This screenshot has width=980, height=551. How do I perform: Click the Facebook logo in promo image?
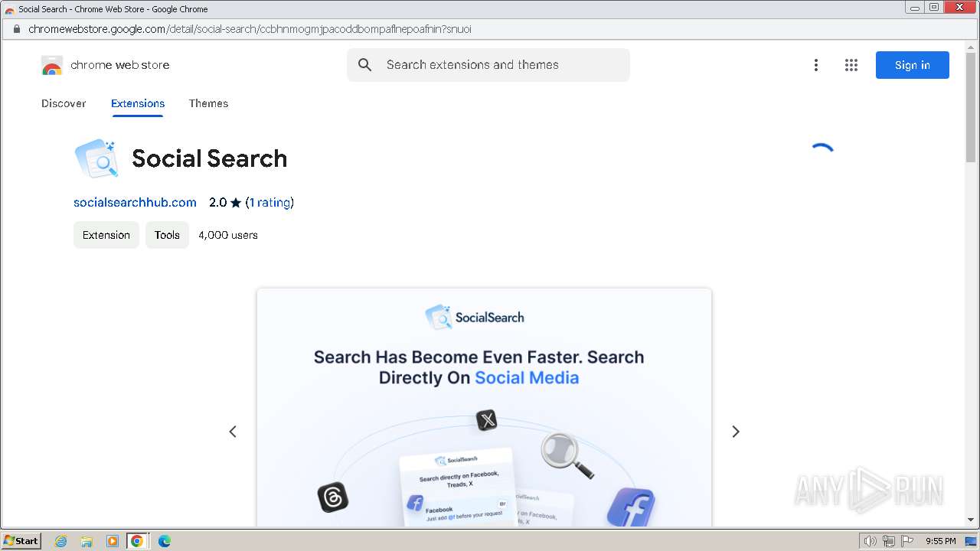tap(631, 507)
